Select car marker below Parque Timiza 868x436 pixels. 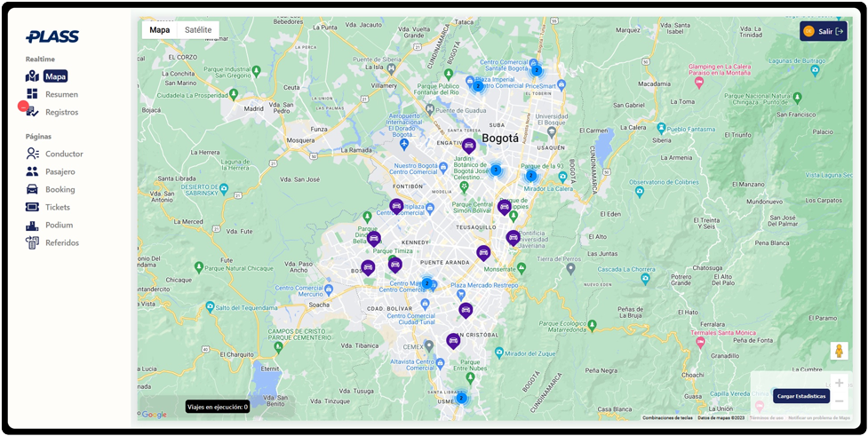395,265
